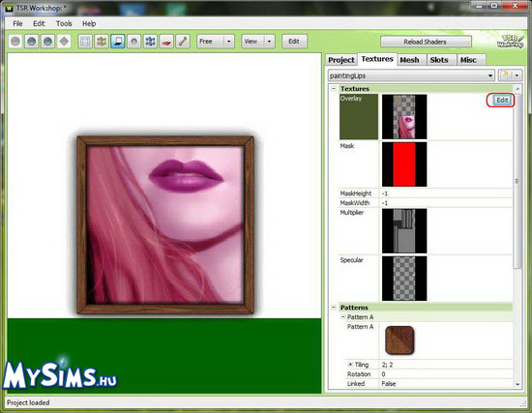This screenshot has width=532, height=413.
Task: Collapse the Patterns section
Action: (x=334, y=308)
